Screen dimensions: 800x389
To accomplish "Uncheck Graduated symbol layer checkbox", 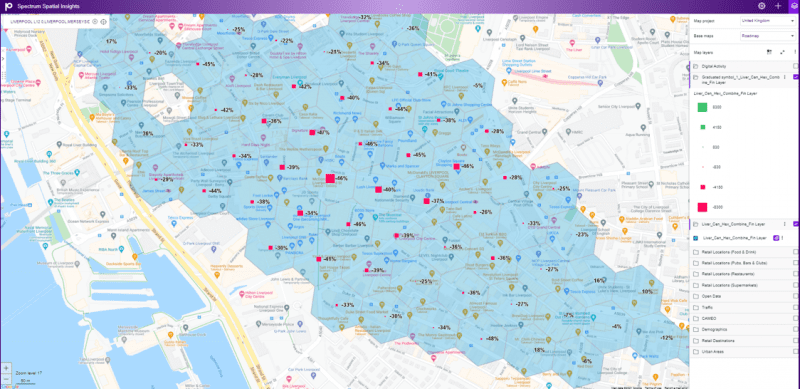I will click(x=795, y=77).
